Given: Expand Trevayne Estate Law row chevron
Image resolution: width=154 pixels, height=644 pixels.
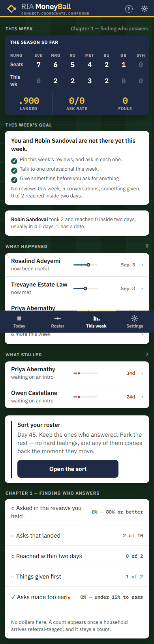Looking at the screenshot, I should [x=142, y=288].
